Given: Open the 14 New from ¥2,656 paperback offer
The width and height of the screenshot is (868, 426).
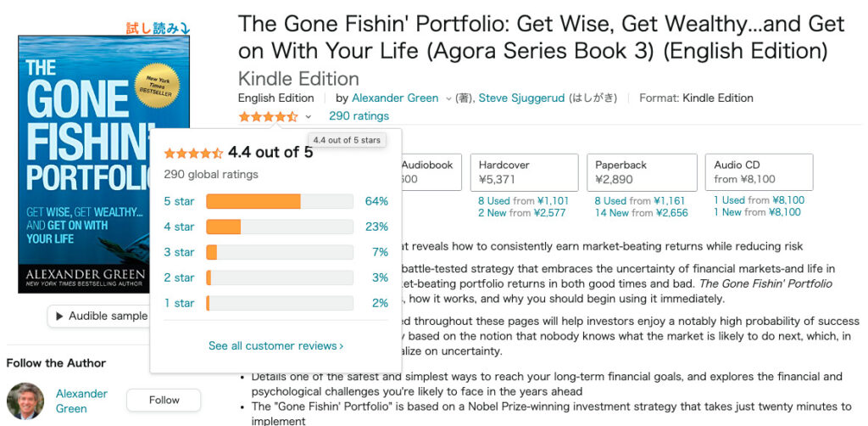Looking at the screenshot, I should (x=642, y=213).
